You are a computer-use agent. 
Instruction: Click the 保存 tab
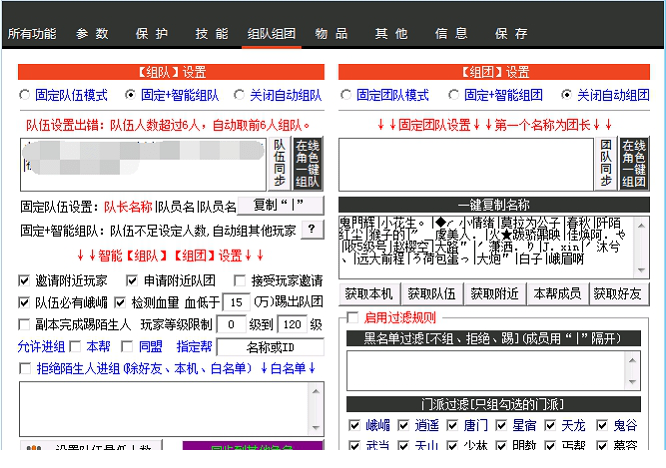tap(511, 34)
